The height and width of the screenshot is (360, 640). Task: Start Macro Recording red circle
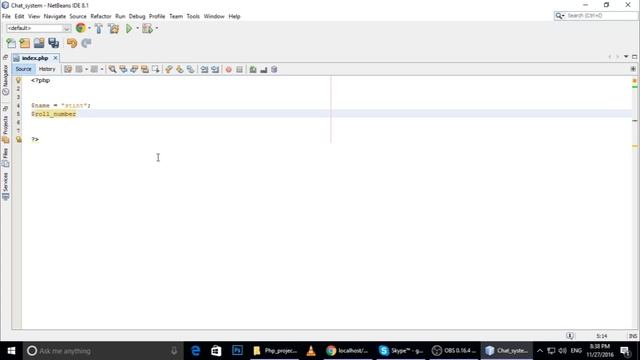click(x=229, y=70)
